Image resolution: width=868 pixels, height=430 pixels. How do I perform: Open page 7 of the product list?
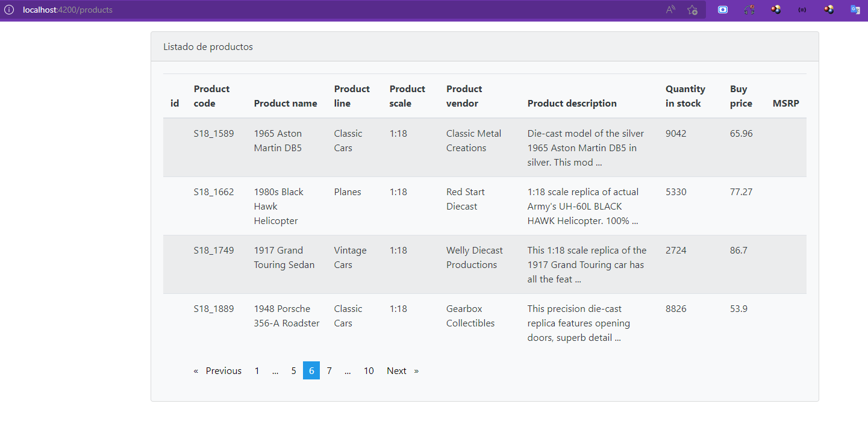coord(329,371)
